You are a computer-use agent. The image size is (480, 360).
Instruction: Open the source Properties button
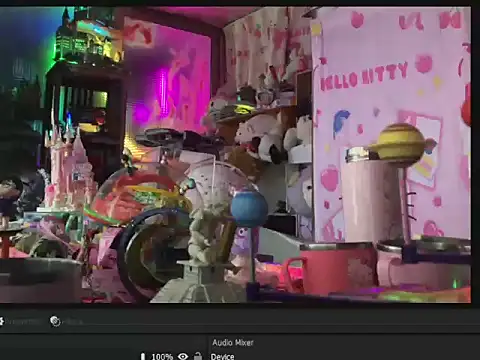(x=19, y=321)
